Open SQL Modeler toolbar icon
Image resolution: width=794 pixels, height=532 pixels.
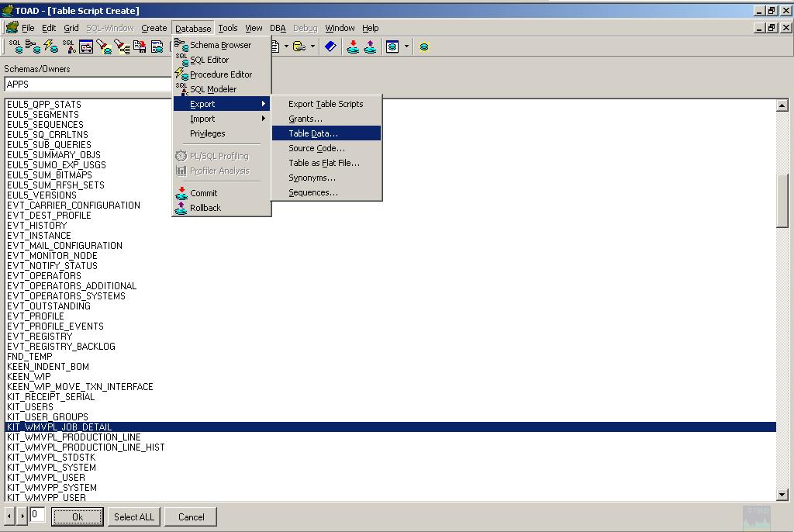click(x=69, y=47)
